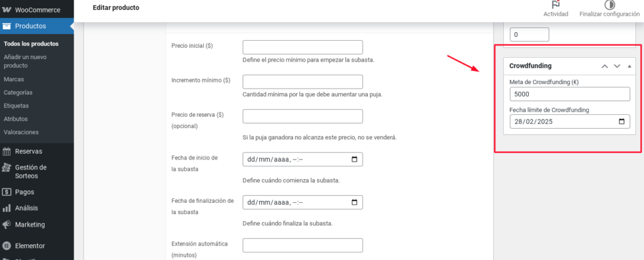The image size is (644, 260).
Task: Open WooCommerce menu in sidebar
Action: [x=37, y=10]
